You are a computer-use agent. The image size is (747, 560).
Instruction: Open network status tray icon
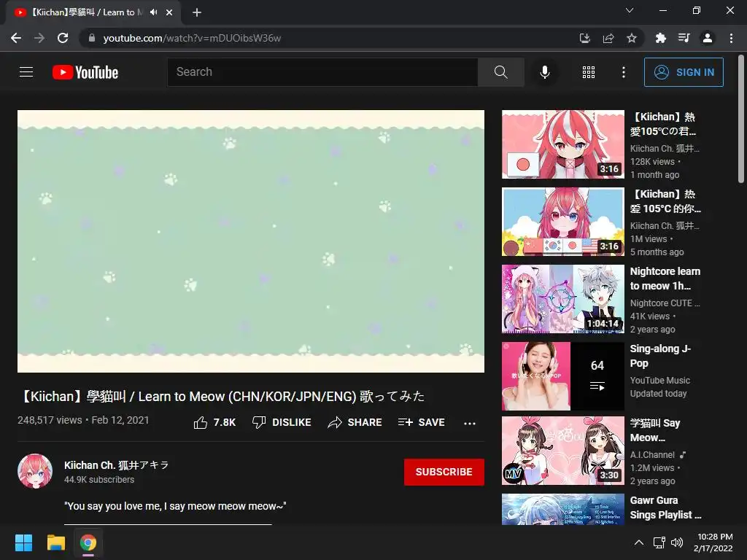[x=659, y=542]
